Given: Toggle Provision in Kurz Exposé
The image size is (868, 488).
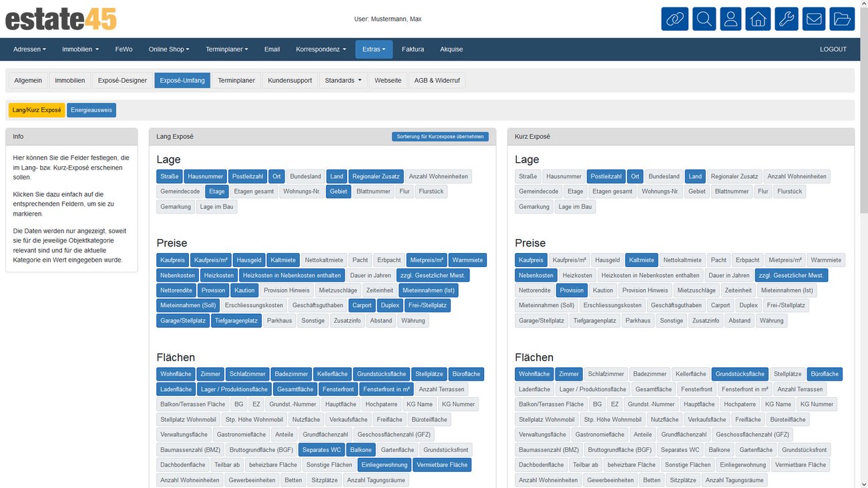Looking at the screenshot, I should (572, 290).
